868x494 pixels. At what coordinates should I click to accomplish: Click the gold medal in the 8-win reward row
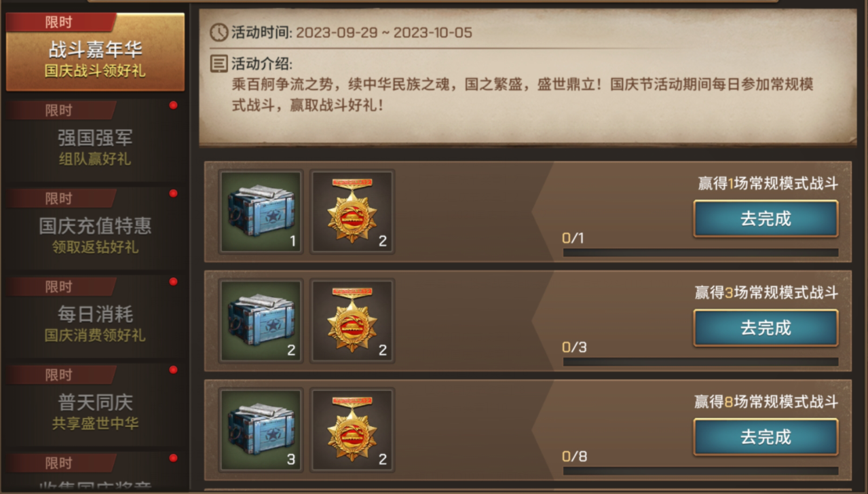pyautogui.click(x=352, y=430)
